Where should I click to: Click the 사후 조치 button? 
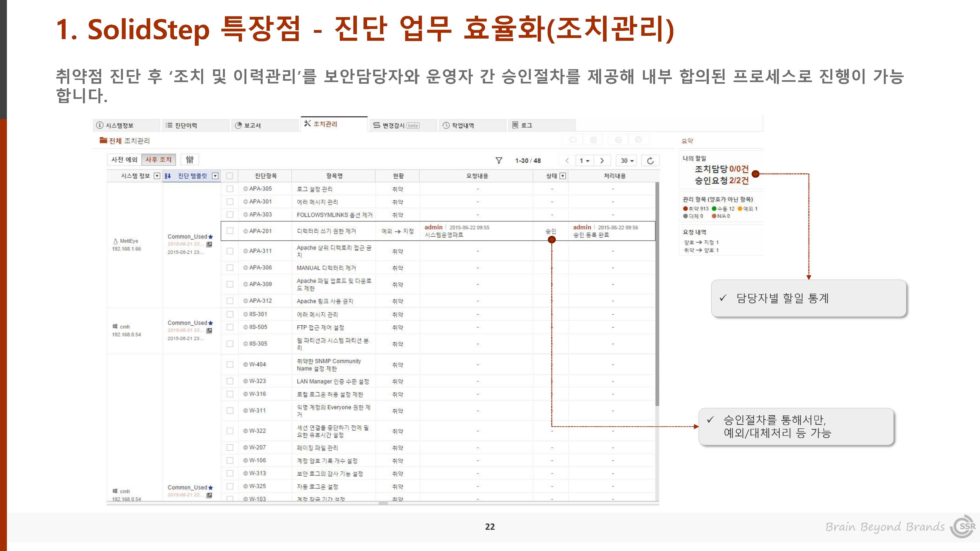point(159,160)
